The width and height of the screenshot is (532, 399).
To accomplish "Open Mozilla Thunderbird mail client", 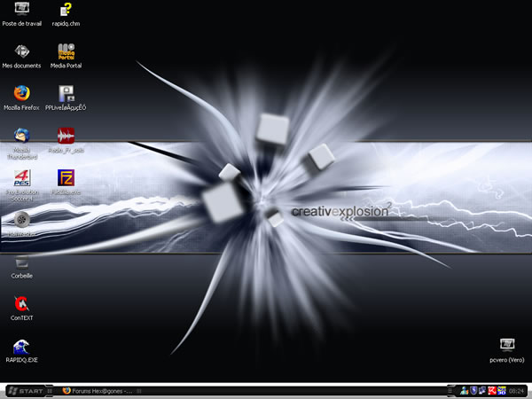I will [22, 136].
